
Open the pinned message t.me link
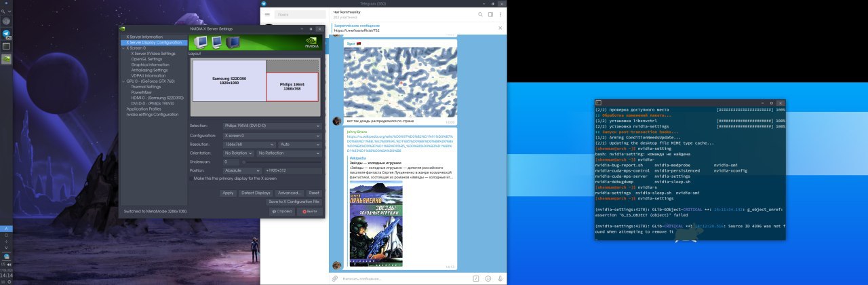tap(356, 31)
